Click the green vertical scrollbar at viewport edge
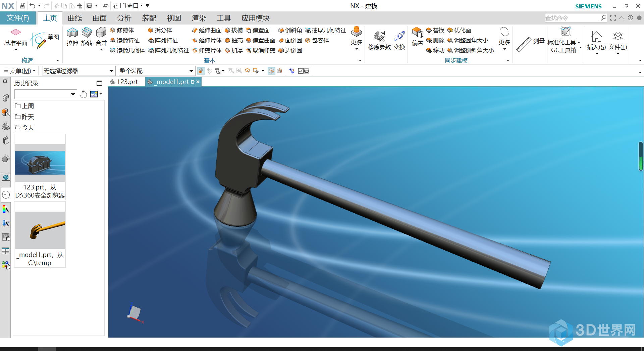644x351 pixels. click(x=641, y=156)
